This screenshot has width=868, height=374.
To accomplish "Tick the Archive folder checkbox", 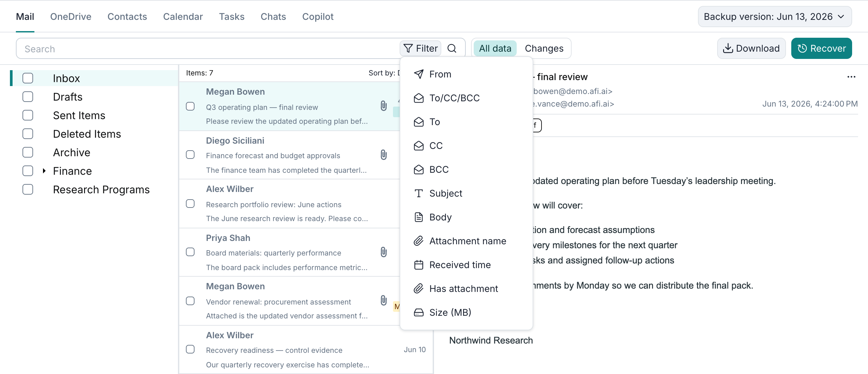I will click(28, 153).
